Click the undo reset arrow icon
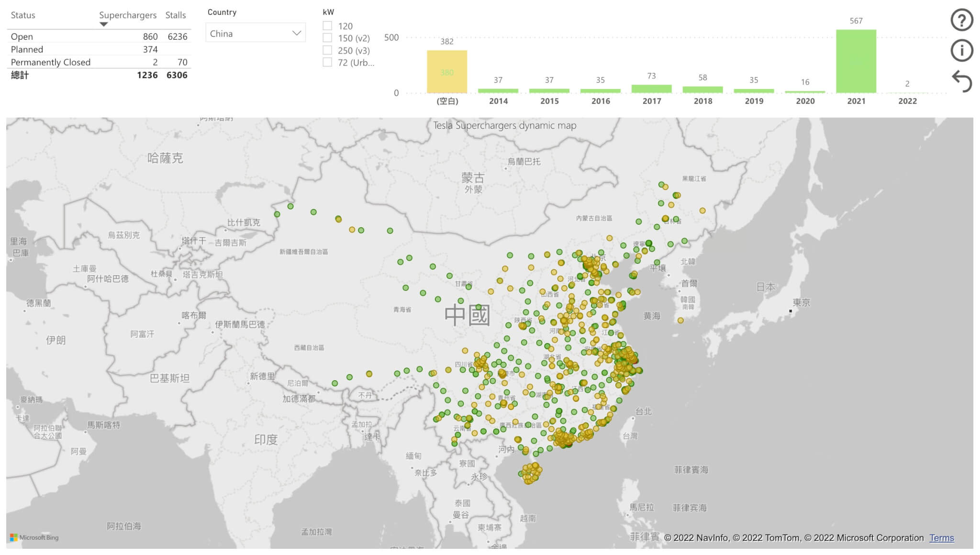 click(962, 81)
